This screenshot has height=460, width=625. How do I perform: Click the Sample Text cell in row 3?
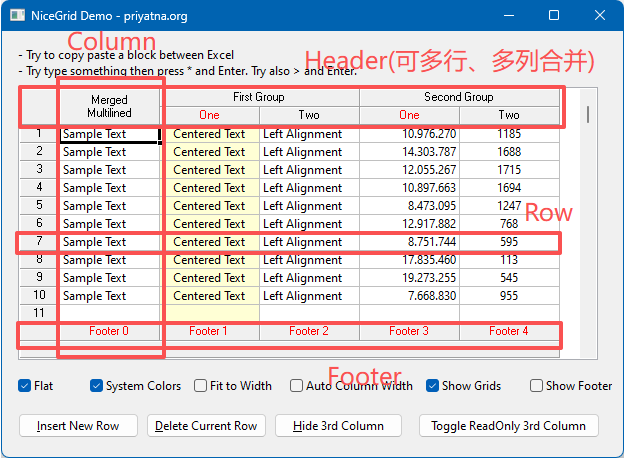pyautogui.click(x=109, y=170)
